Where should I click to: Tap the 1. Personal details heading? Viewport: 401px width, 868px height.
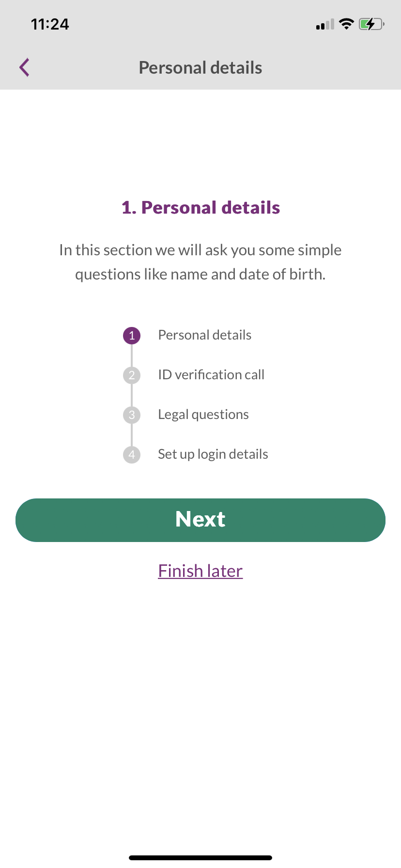pyautogui.click(x=200, y=208)
